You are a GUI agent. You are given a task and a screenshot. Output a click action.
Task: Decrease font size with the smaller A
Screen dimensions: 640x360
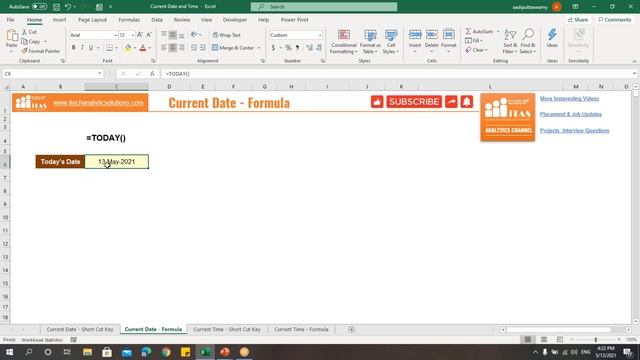pyautogui.click(x=149, y=35)
